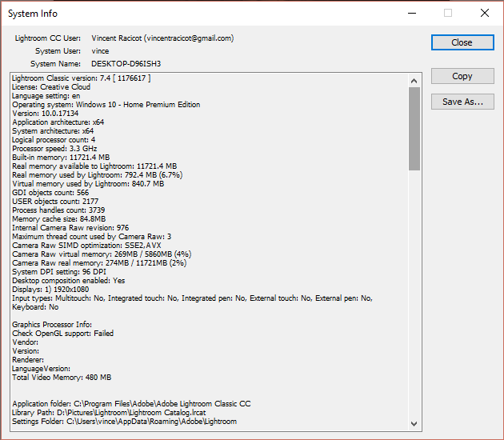
Task: Click the scrollbar up arrow
Action: pos(414,81)
